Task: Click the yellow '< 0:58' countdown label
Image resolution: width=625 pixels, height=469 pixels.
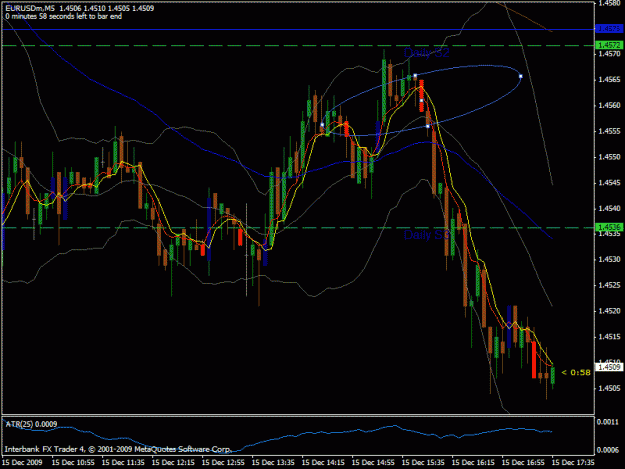Action: (x=576, y=373)
